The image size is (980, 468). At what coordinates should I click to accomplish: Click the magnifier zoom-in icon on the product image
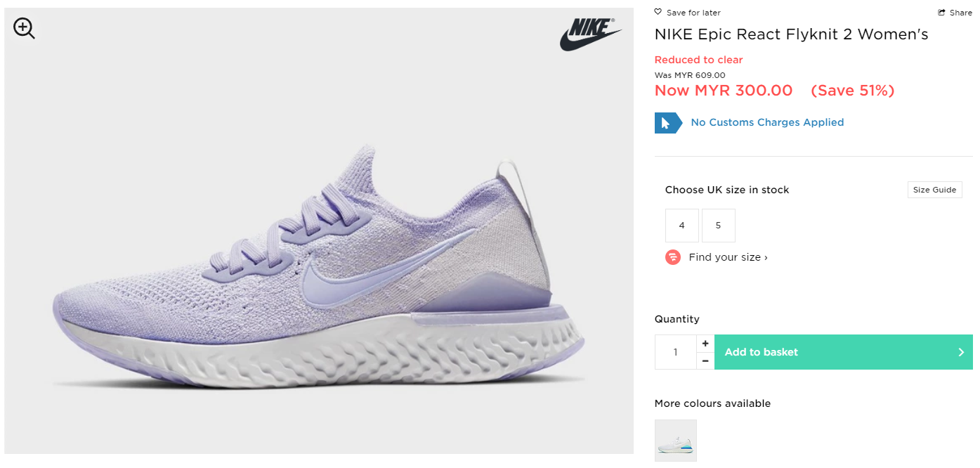[24, 28]
